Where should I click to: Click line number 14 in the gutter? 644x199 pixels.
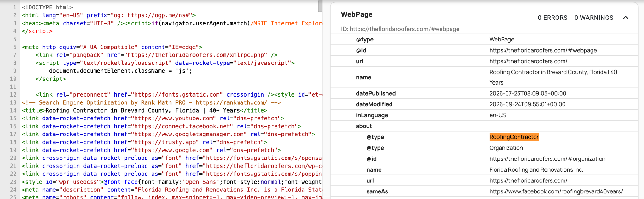point(13,110)
